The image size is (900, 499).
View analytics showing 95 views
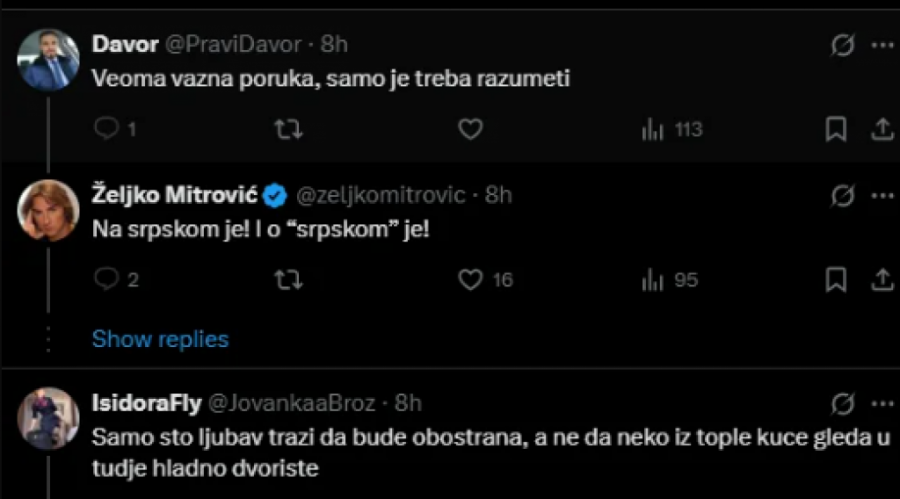click(669, 280)
